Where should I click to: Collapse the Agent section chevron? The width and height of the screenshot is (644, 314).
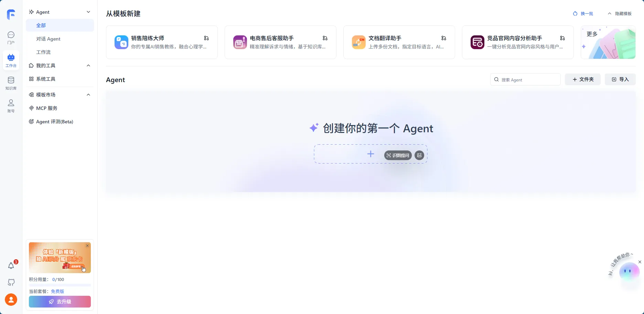[88, 12]
